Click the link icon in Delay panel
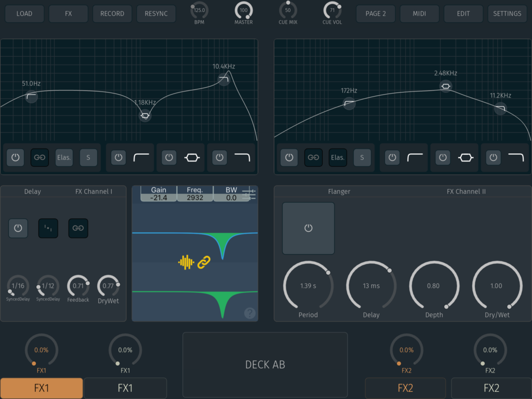532x399 pixels. tap(78, 228)
